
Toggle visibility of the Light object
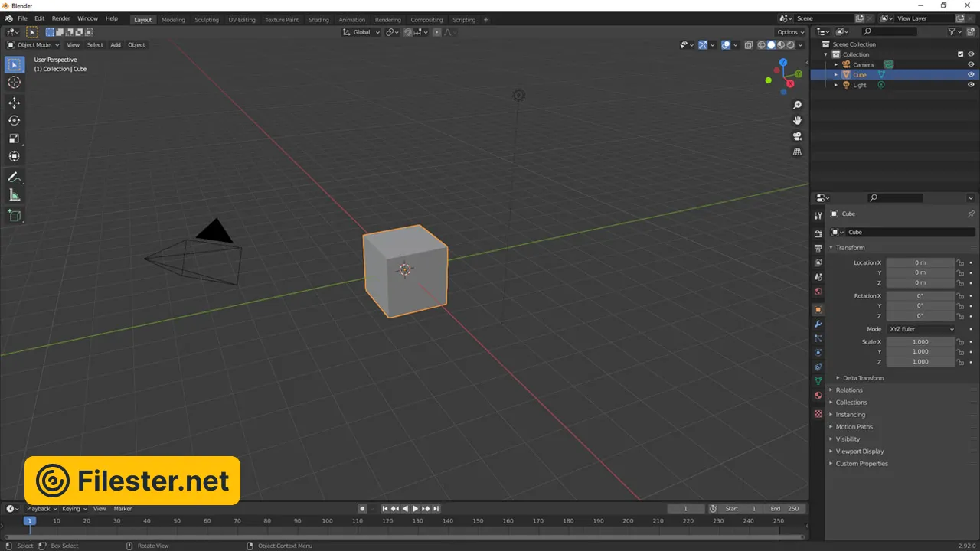(x=971, y=85)
